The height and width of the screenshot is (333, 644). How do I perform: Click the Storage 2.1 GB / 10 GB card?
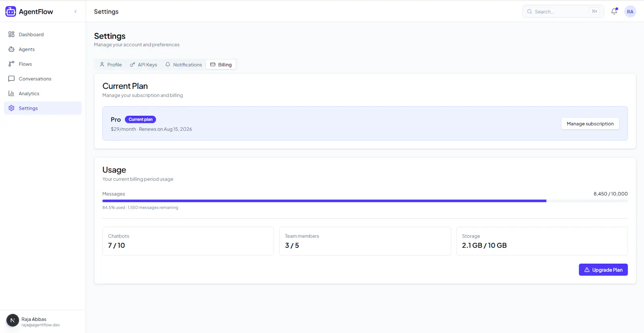coord(542,241)
